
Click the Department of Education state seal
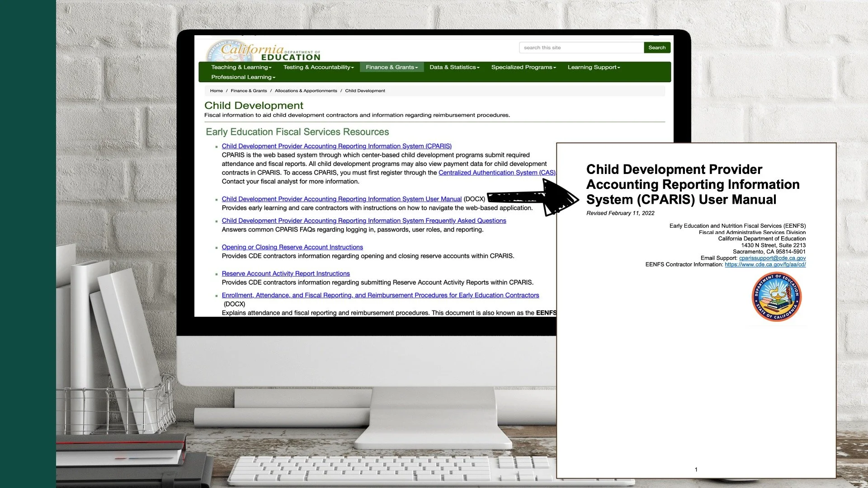coord(776,297)
